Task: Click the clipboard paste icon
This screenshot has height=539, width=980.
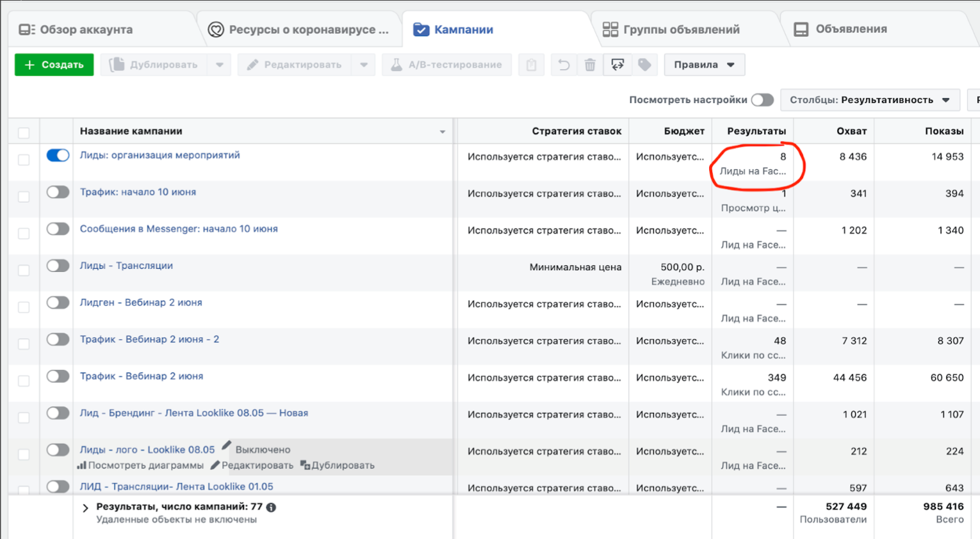Action: pyautogui.click(x=531, y=65)
